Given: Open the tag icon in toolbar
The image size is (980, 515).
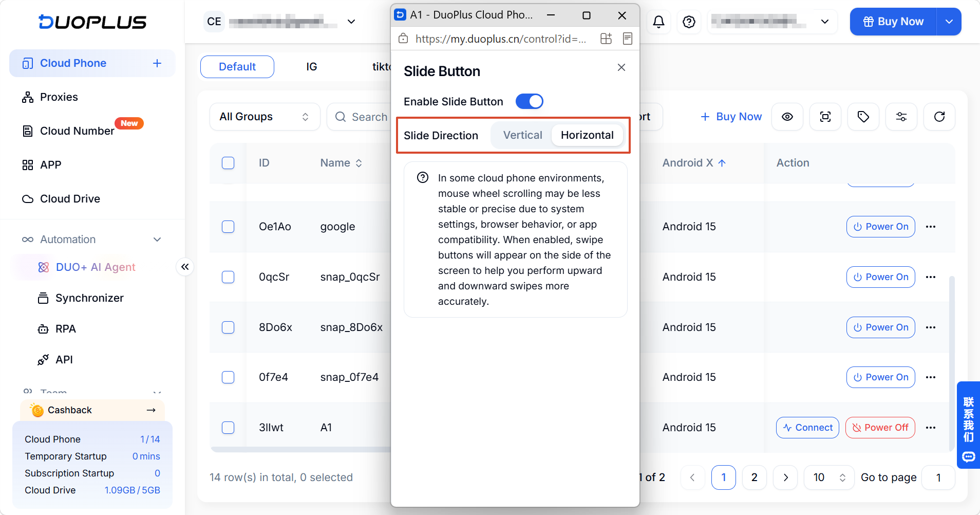Looking at the screenshot, I should 863,117.
